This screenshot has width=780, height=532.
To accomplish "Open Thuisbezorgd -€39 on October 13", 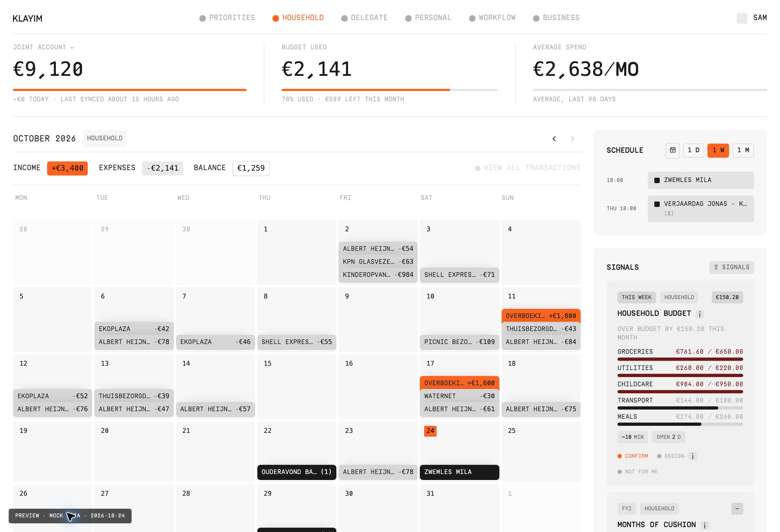I will click(x=134, y=396).
